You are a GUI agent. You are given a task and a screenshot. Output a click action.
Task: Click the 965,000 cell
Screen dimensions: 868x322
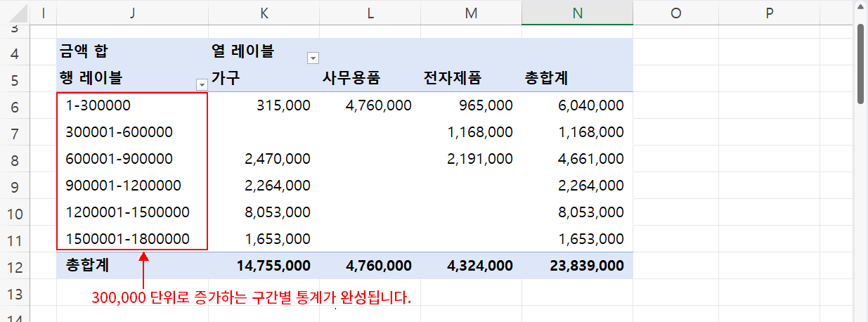(x=471, y=105)
